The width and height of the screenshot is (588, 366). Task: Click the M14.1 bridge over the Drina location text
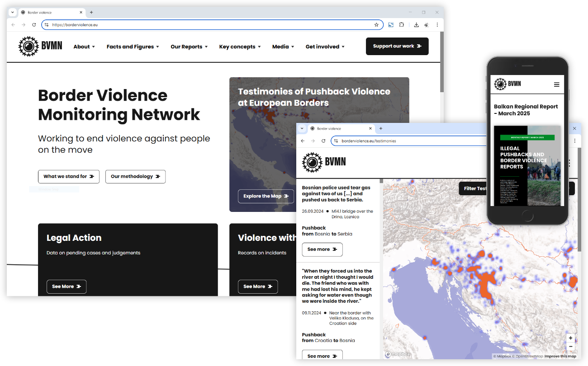tap(352, 214)
